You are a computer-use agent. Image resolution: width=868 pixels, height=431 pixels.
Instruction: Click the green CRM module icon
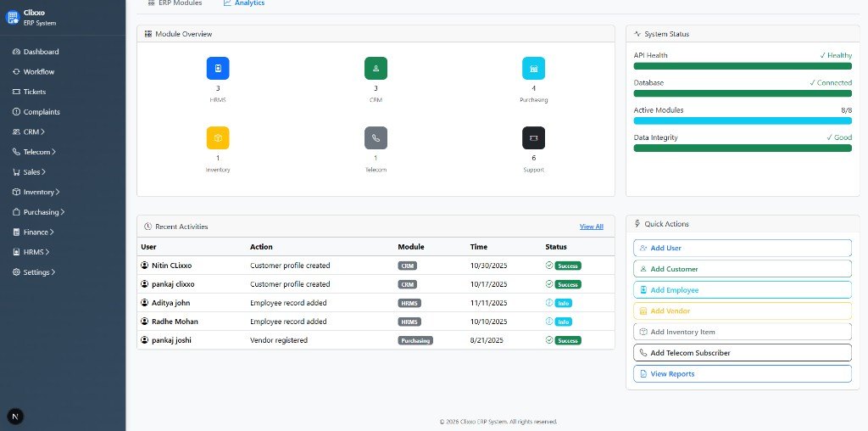click(376, 69)
